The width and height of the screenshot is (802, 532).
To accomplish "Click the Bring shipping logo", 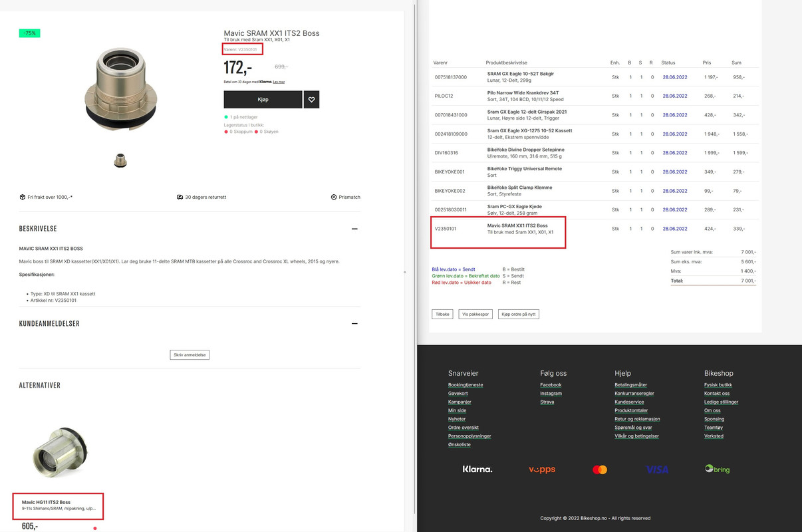I will point(718,469).
